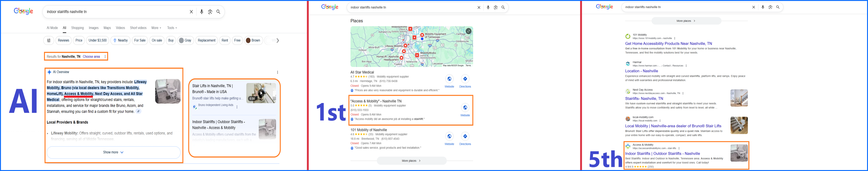This screenshot has height=171, width=868.
Task: Open Google Lens in the left panel
Action: [x=210, y=12]
